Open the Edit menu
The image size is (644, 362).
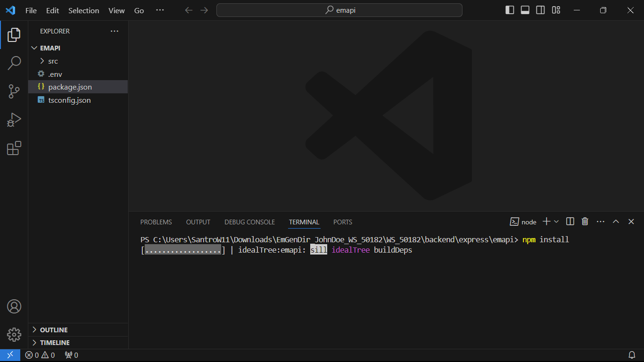coord(53,10)
